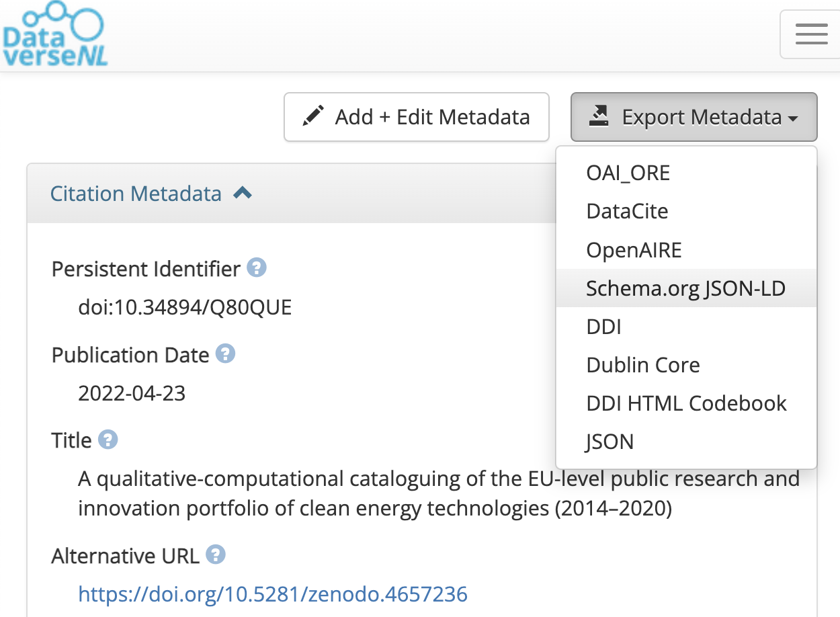Image resolution: width=840 pixels, height=617 pixels.
Task: Select DDI HTML Codebook export format
Action: tap(686, 403)
